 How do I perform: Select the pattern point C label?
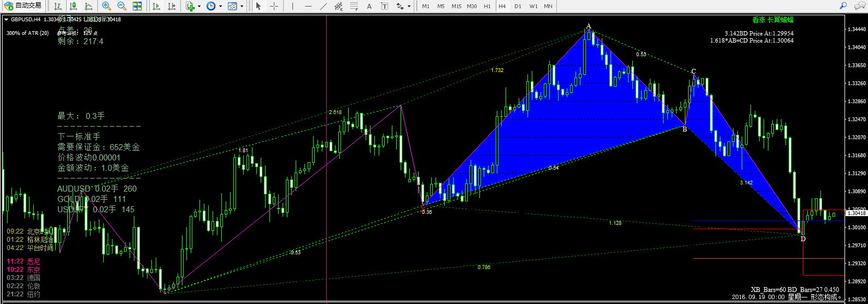(x=694, y=71)
